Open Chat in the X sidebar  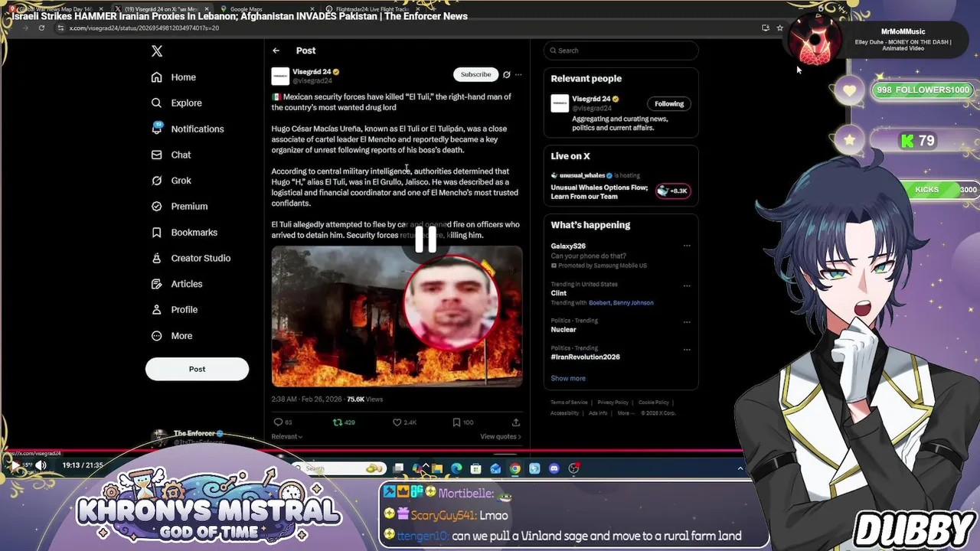171,155
